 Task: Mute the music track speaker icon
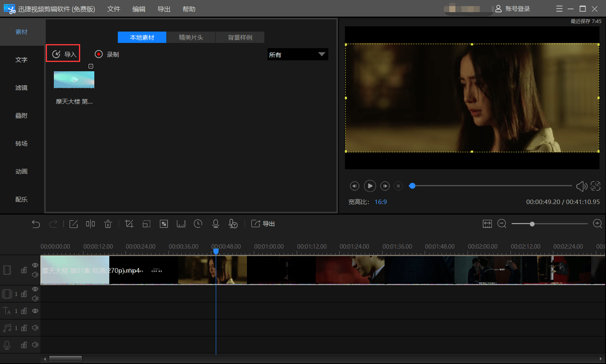(35, 328)
